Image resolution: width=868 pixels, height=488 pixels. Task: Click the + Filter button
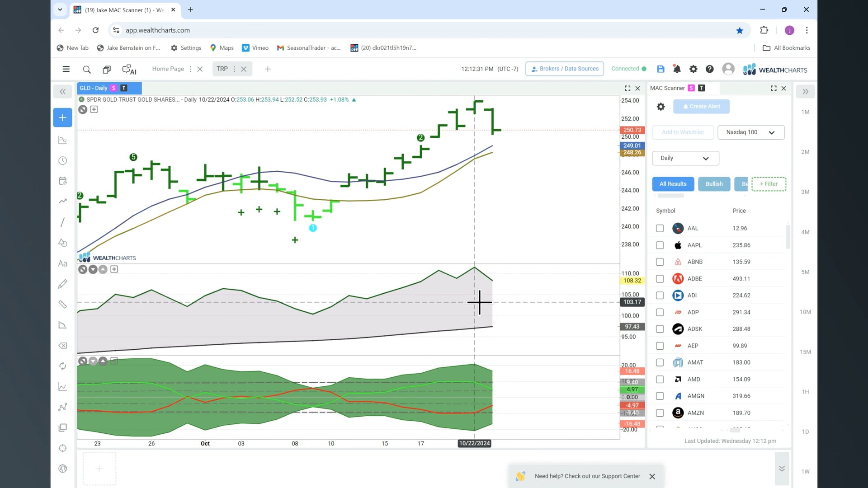click(769, 184)
